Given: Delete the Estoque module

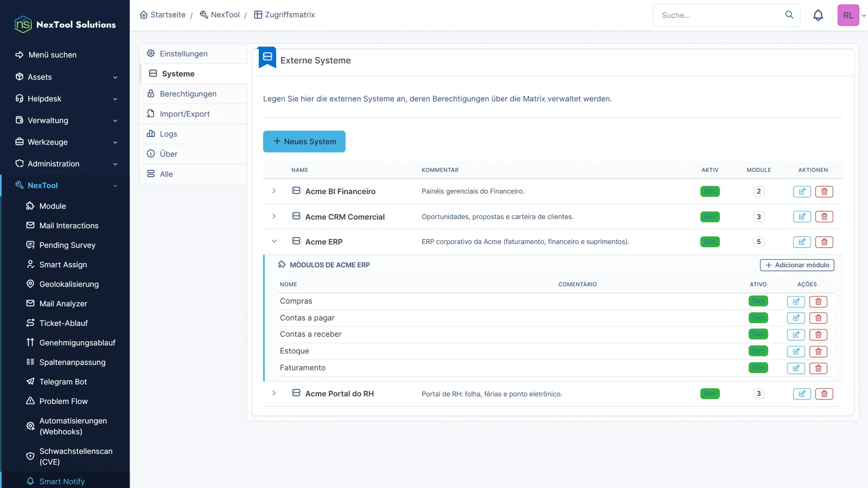Looking at the screenshot, I should click(x=818, y=351).
